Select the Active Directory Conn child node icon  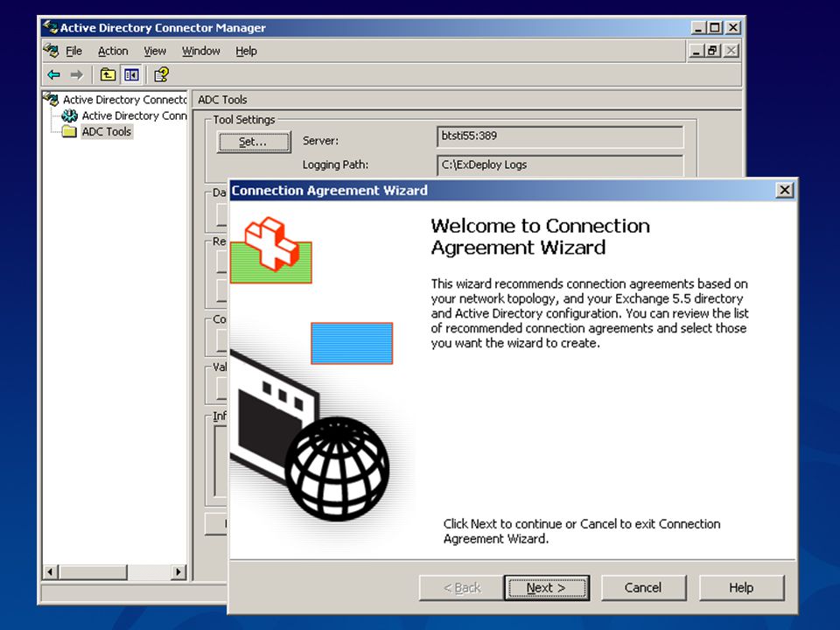pyautogui.click(x=70, y=115)
